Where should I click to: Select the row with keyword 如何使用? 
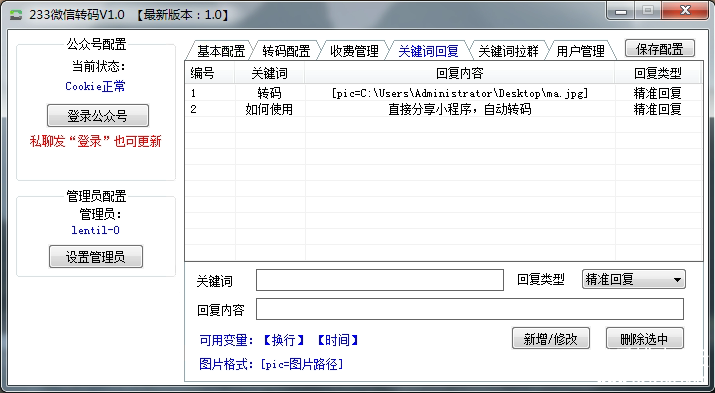coord(443,109)
